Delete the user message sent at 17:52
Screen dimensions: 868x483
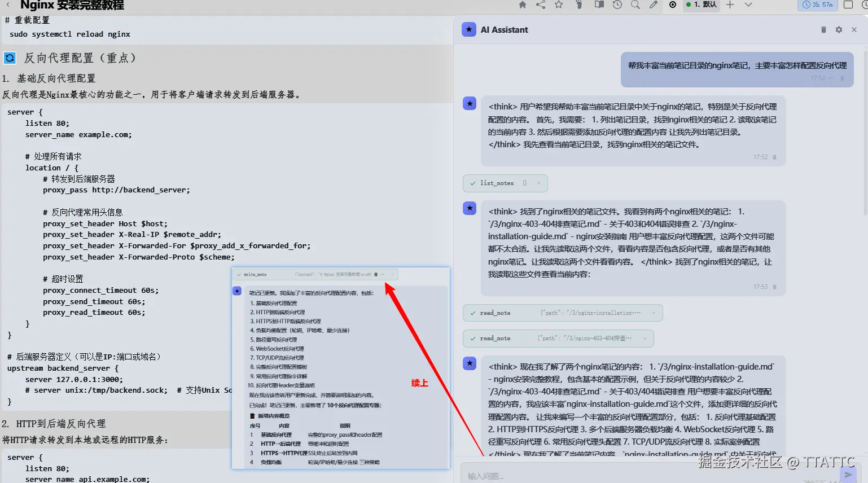pyautogui.click(x=842, y=78)
